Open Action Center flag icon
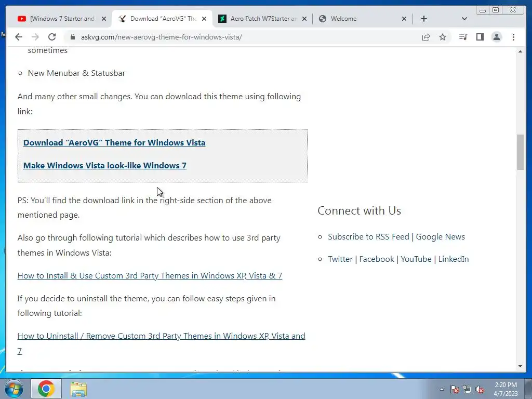This screenshot has height=399, width=532. pyautogui.click(x=455, y=389)
